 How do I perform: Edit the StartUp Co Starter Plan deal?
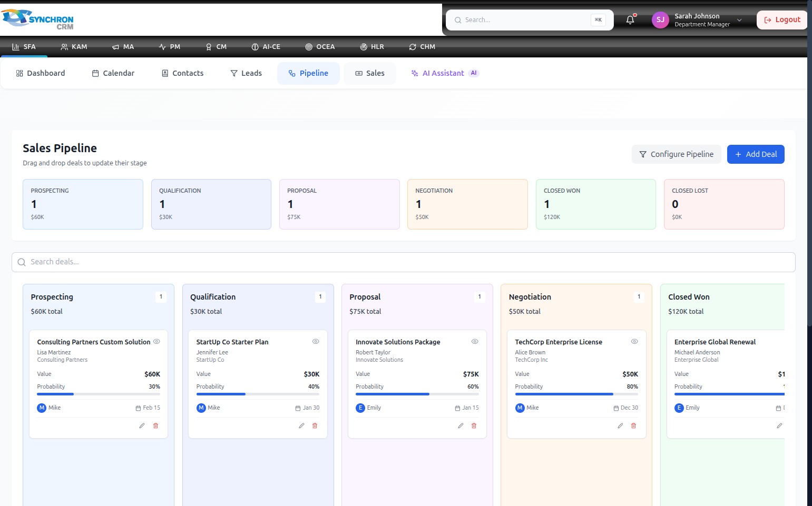pos(301,425)
